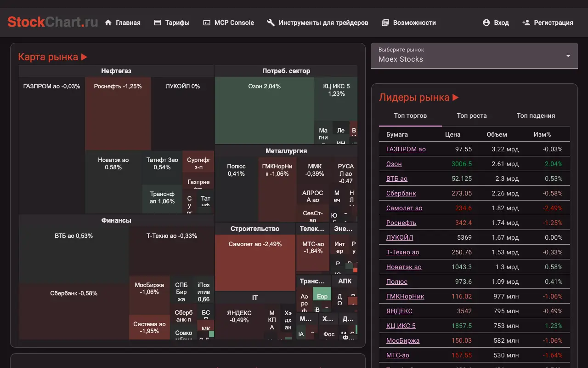Image resolution: width=588 pixels, height=368 pixels.
Task: Select the Полюс 0,41% map tile
Action: click(x=236, y=190)
